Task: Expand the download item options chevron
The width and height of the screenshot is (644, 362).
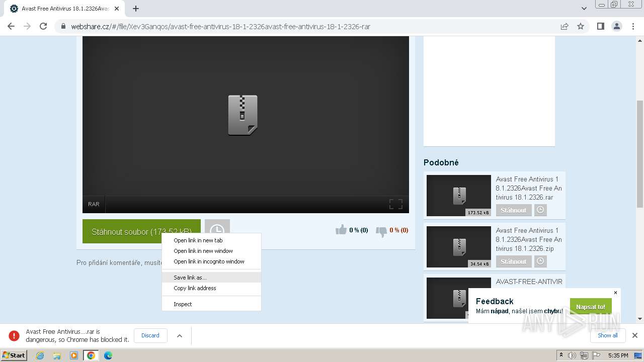Action: (180, 336)
